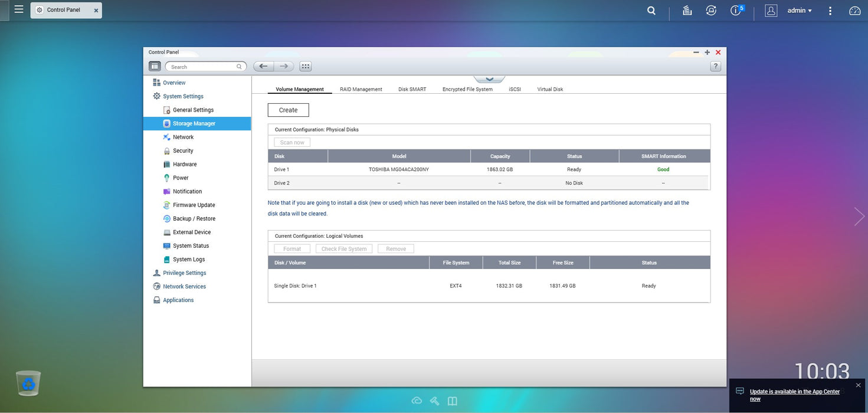Screen dimensions: 868x413
Task: Switch to the Disk SMART tab
Action: click(412, 89)
